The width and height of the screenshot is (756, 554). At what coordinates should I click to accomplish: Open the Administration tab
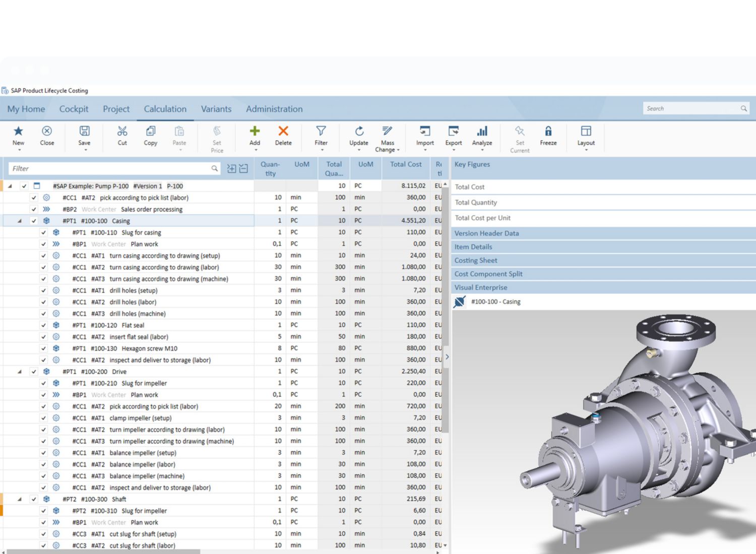pyautogui.click(x=274, y=109)
